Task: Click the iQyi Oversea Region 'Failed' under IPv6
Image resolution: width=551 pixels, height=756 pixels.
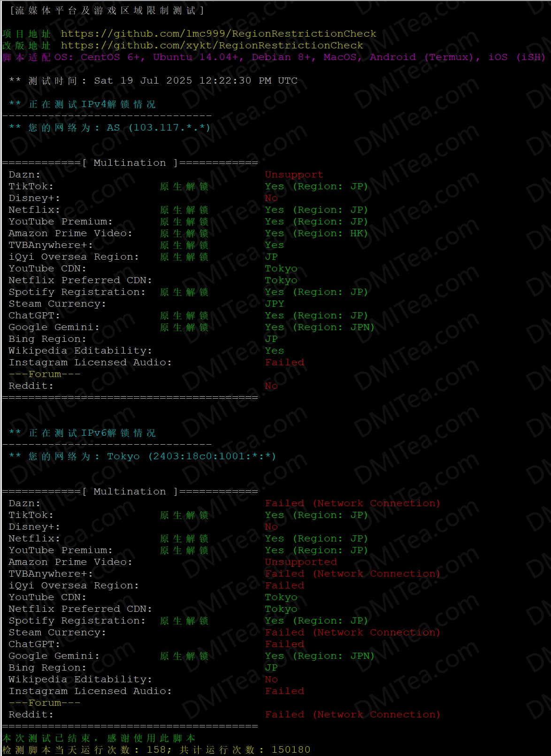Action: point(284,586)
